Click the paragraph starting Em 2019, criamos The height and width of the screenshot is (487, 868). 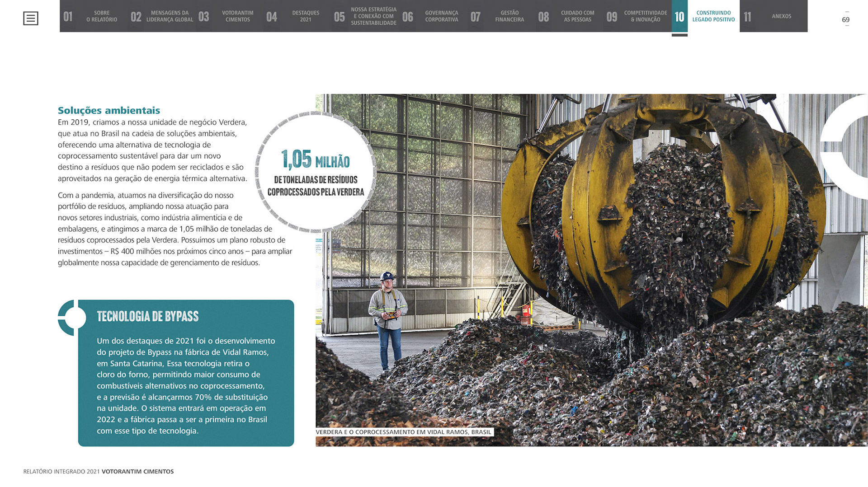tap(153, 150)
